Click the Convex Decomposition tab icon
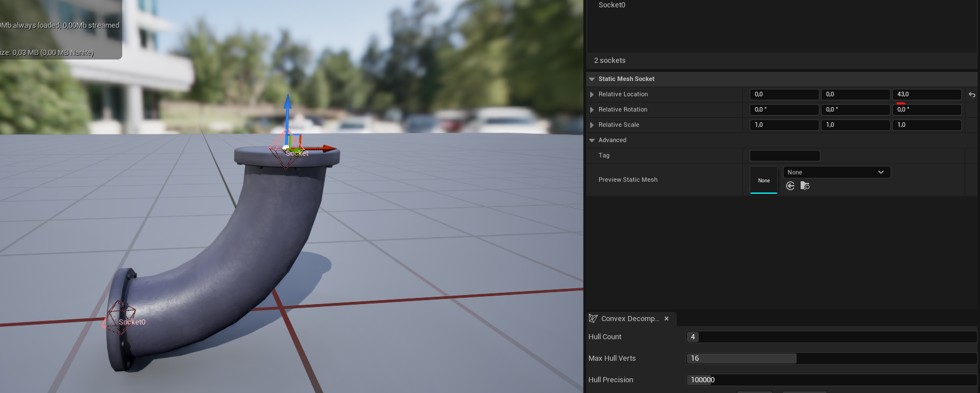This screenshot has width=980, height=393. (593, 318)
